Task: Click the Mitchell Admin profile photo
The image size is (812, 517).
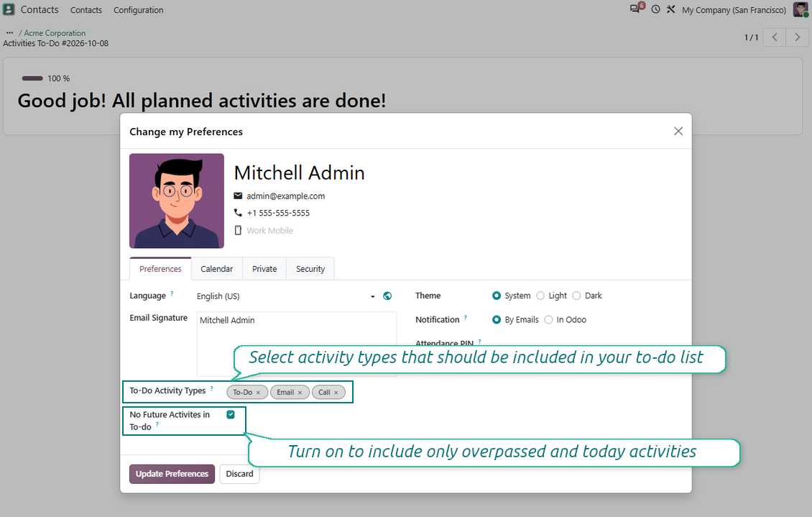Action: [x=177, y=201]
